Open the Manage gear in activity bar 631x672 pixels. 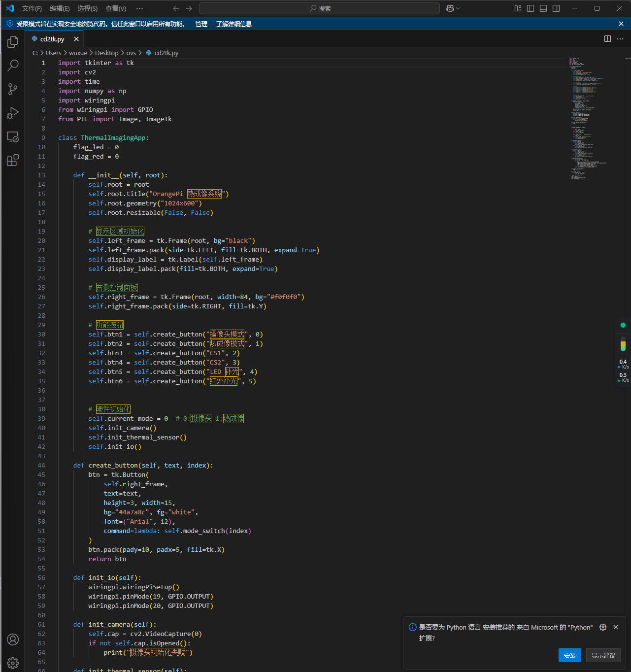[x=13, y=663]
